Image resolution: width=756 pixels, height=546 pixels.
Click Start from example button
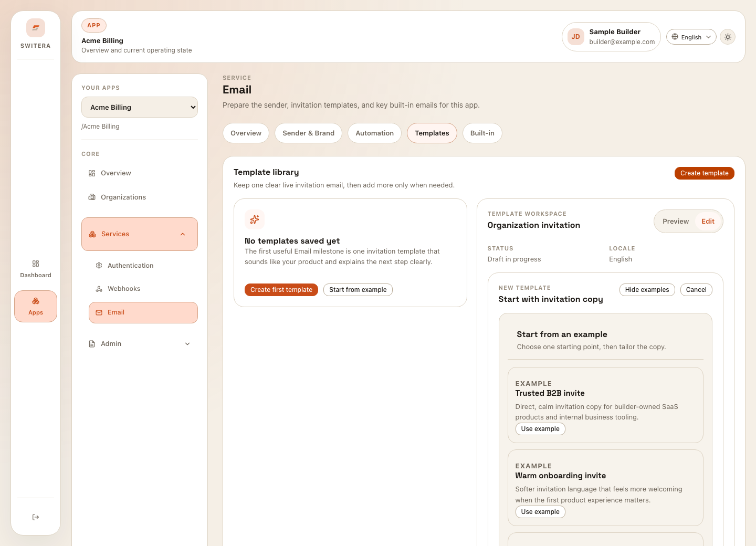point(358,290)
